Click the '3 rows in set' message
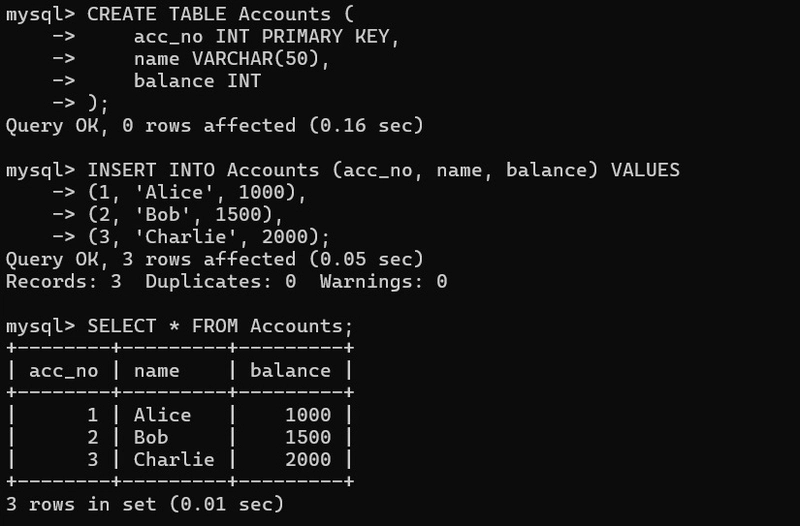Image resolution: width=800 pixels, height=526 pixels. click(x=145, y=504)
